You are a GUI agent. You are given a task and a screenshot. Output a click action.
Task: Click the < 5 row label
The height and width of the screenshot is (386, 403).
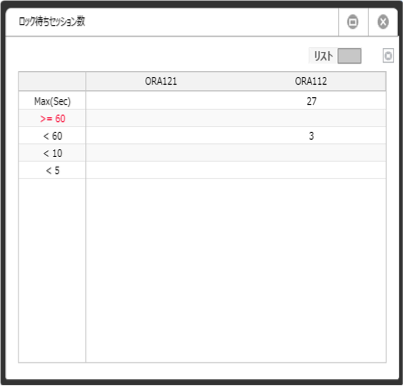(x=53, y=171)
